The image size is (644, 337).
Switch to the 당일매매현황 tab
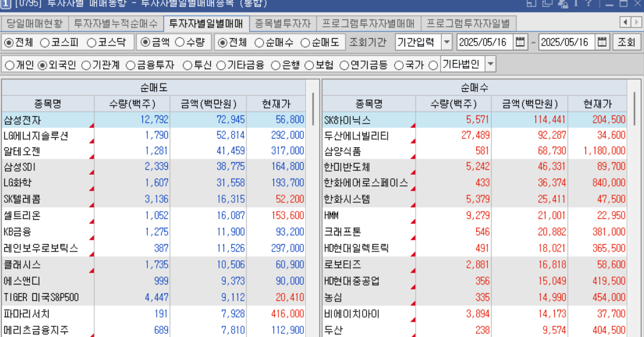tap(34, 24)
